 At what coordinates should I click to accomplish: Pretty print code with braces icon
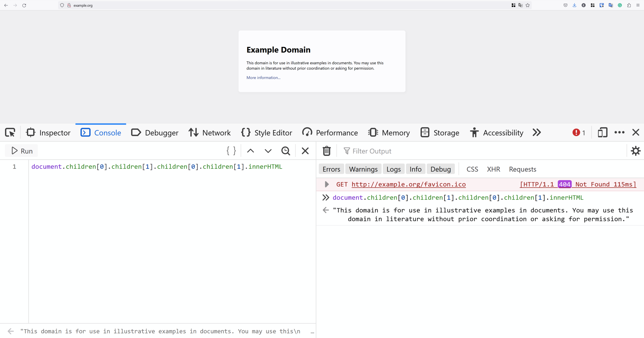231,151
